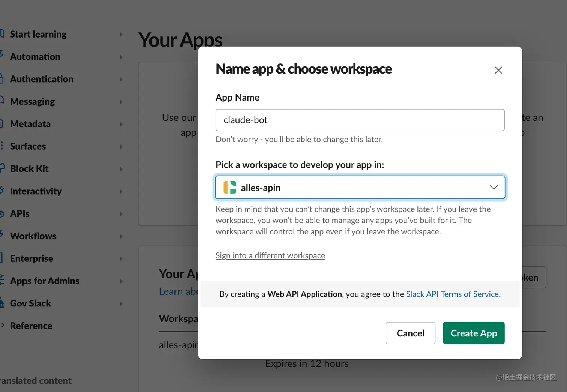The height and width of the screenshot is (392, 567).
Task: Expand arrow next to Surfaces
Action: [121, 147]
